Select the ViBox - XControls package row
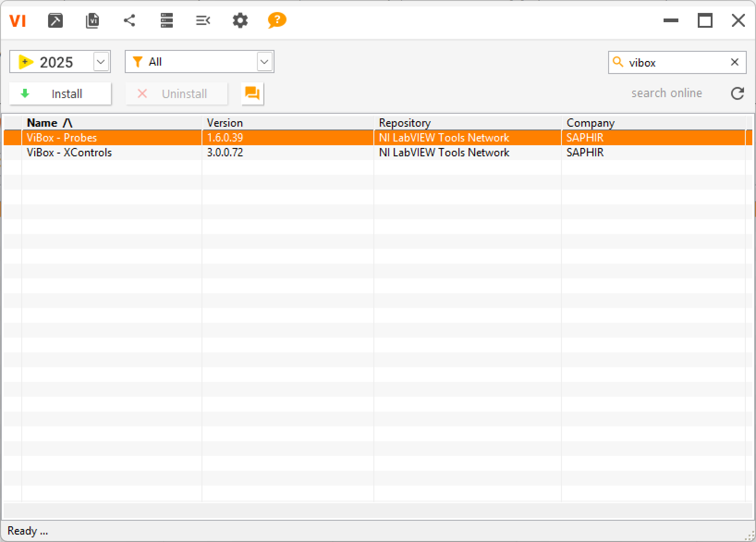This screenshot has height=542, width=756. [x=378, y=153]
